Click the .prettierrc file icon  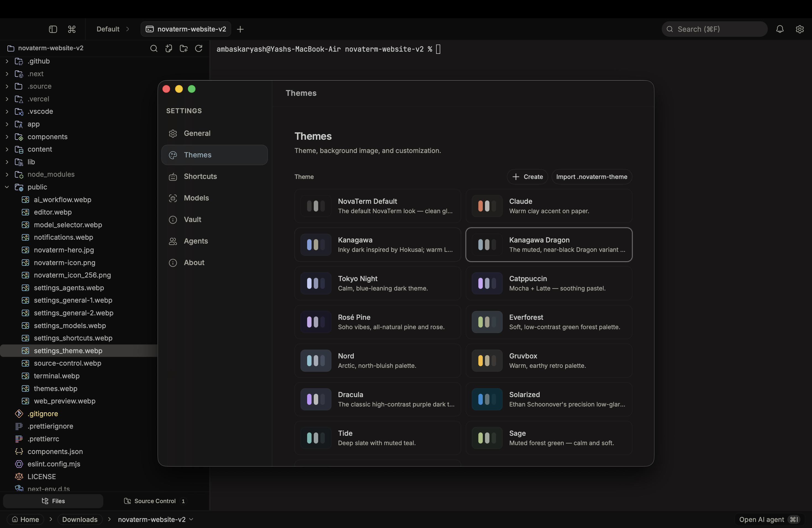point(19,439)
